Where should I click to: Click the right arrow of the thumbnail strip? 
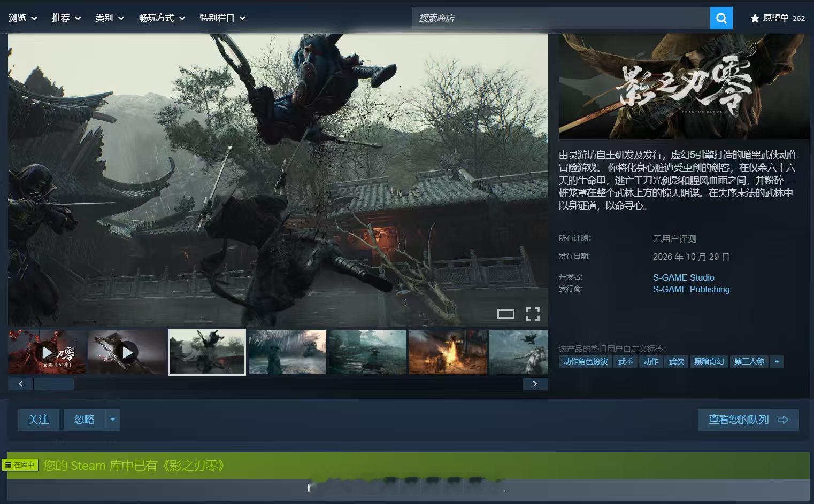click(x=535, y=384)
